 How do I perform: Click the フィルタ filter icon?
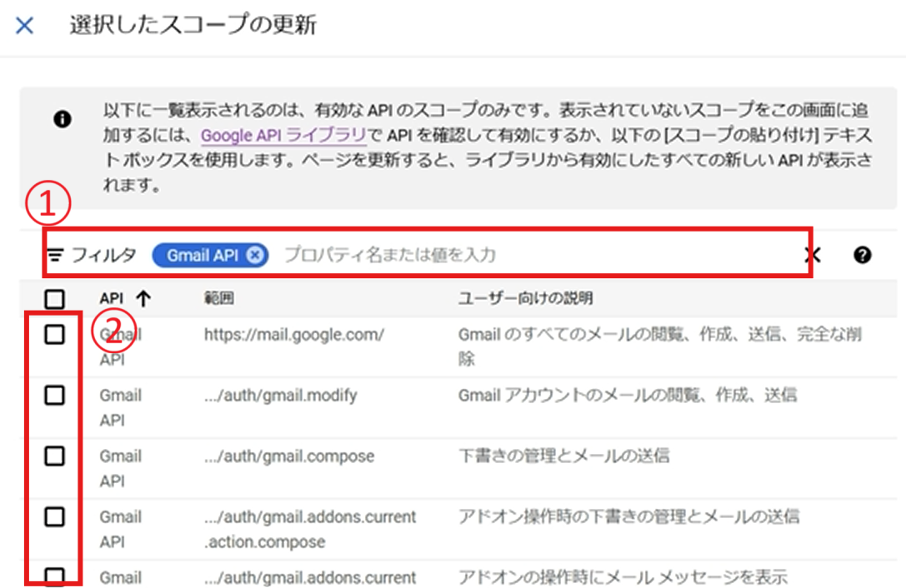[x=56, y=256]
